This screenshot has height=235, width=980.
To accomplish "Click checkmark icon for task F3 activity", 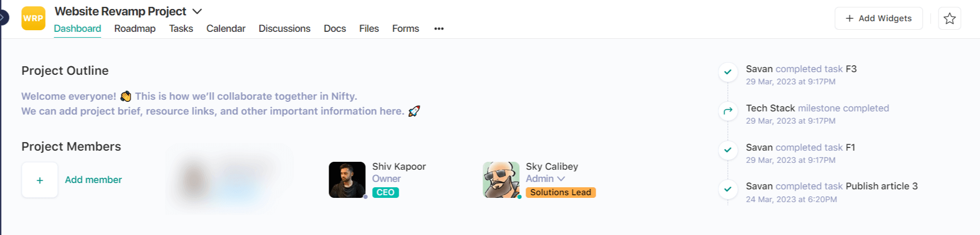I will [x=728, y=72].
